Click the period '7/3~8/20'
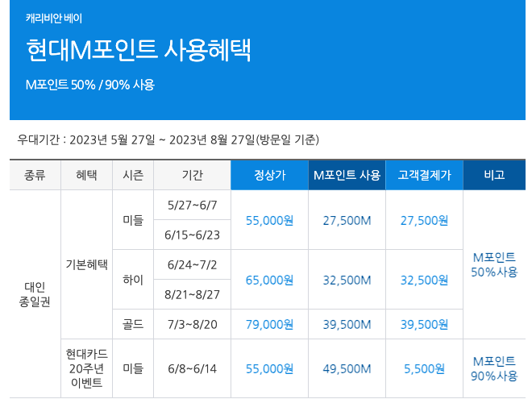Image resolution: width=532 pixels, height=399 pixels. [x=192, y=325]
